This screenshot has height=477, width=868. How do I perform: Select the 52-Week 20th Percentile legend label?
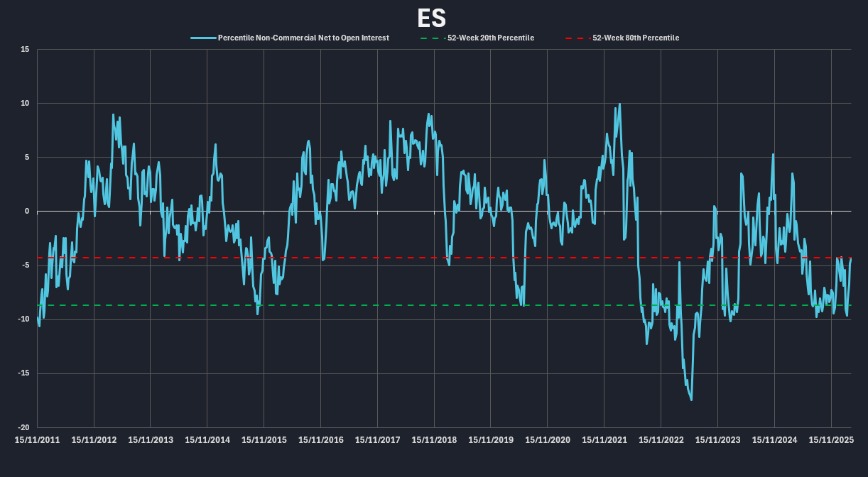(490, 38)
